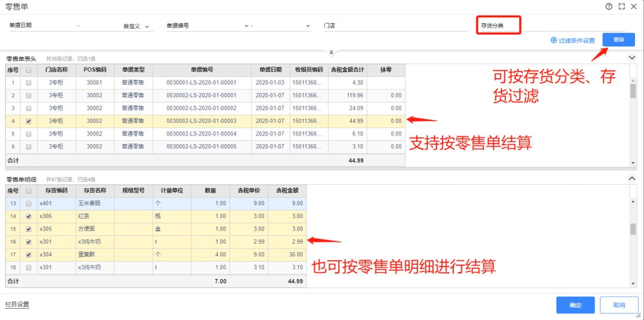Click the 确定 button
The height and width of the screenshot is (320, 644).
(575, 305)
